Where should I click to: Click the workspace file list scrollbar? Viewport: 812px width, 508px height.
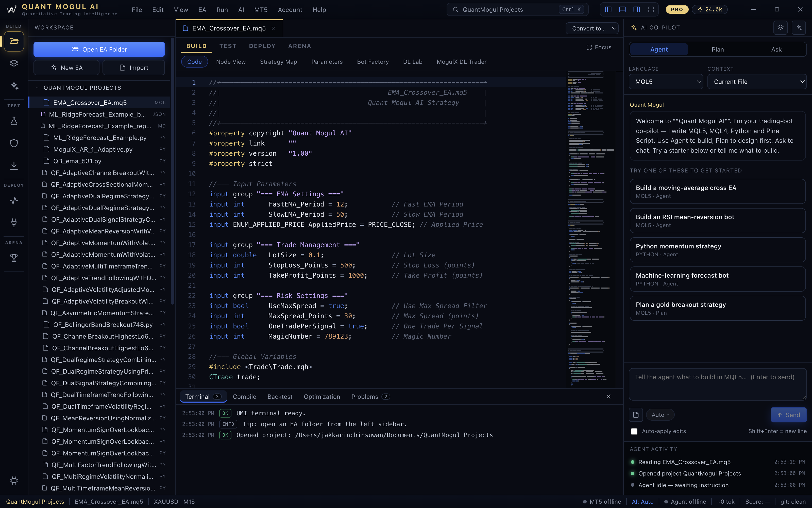coord(173,171)
